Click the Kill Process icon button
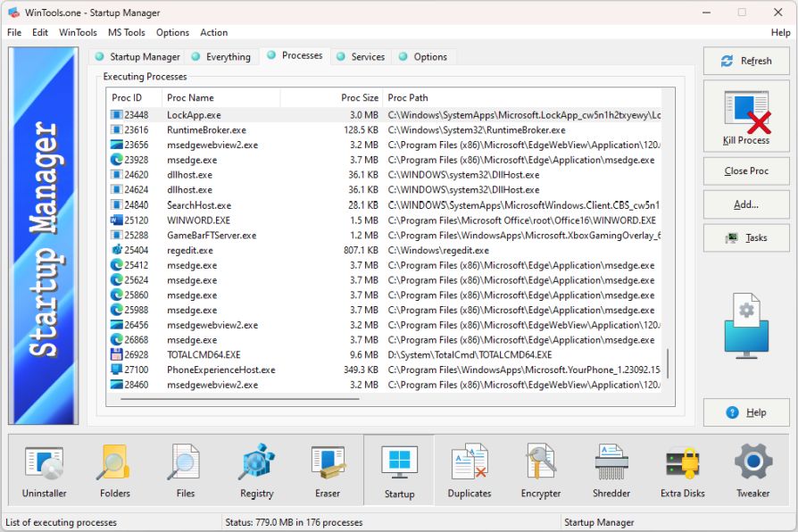Screen dimensions: 798x532 click(746, 116)
